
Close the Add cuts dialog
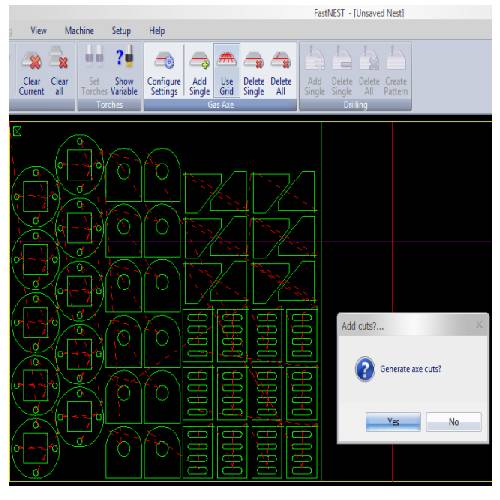pyautogui.click(x=479, y=325)
